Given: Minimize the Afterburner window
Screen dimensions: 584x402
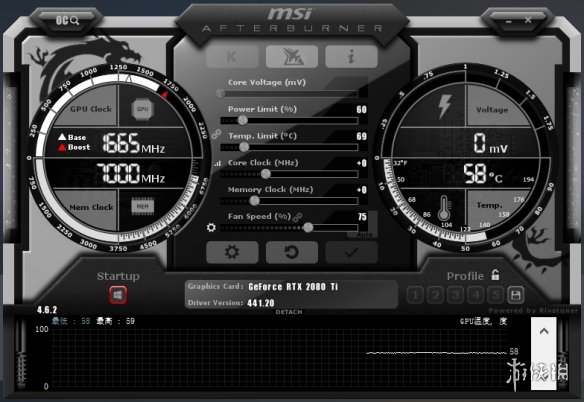Looking at the screenshot, I should [508, 21].
